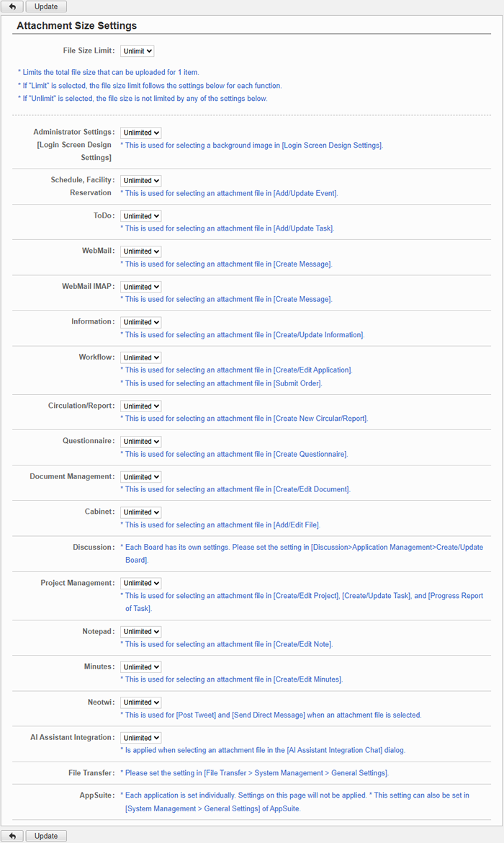Expand the Information size dropdown
This screenshot has height=843, width=504.
(141, 322)
